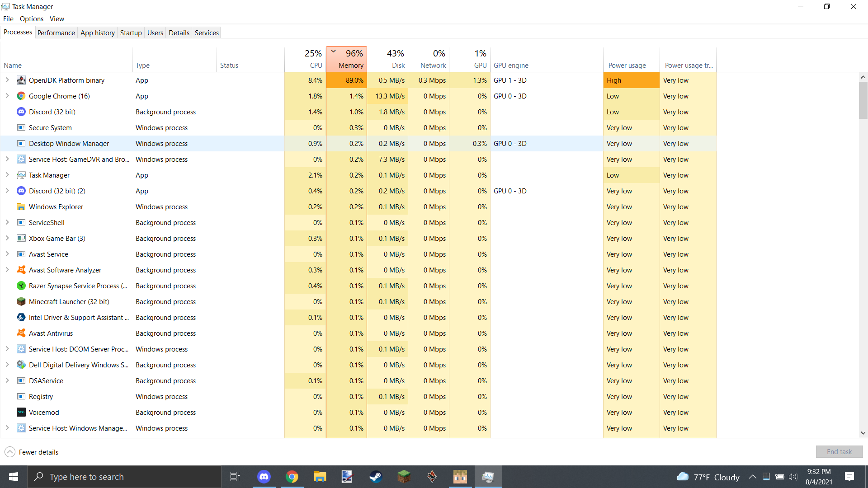868x488 pixels.
Task: Open Discord from the taskbar
Action: tap(264, 477)
